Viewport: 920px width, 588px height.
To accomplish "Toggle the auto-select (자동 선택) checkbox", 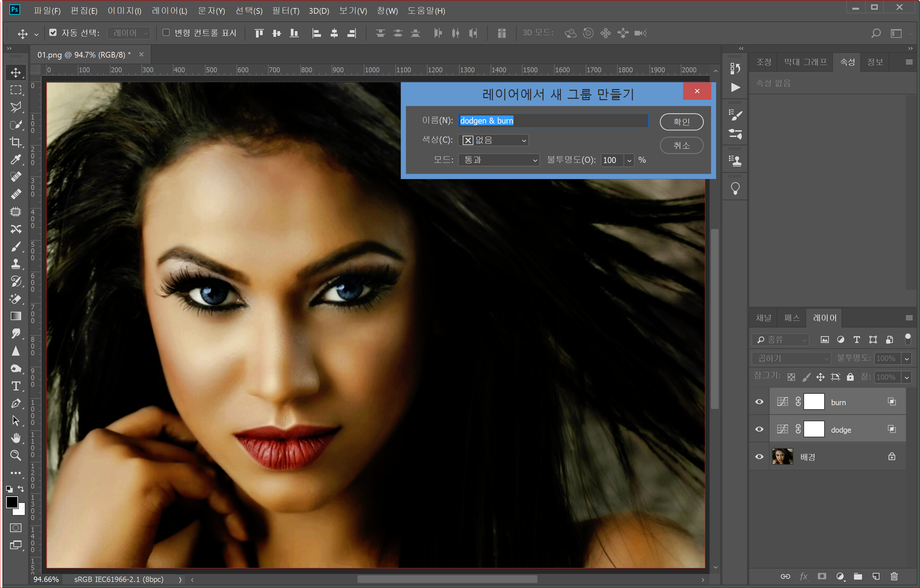I will [53, 33].
